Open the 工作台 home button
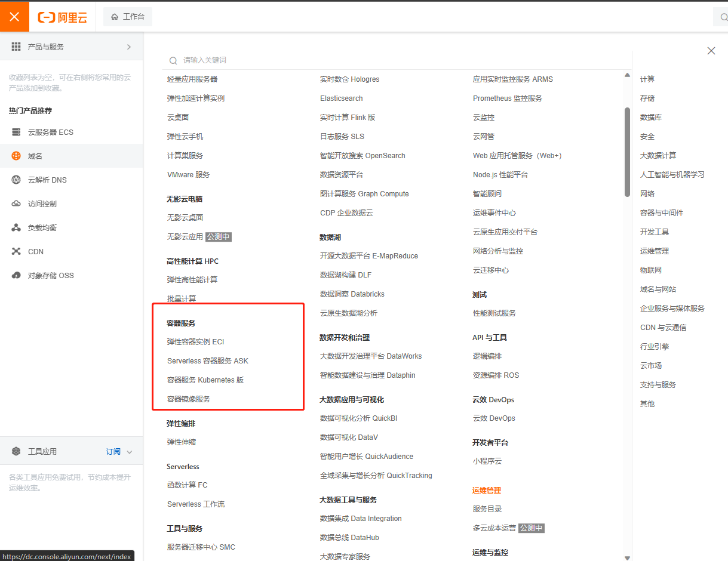Viewport: 728px width, 561px height. [x=128, y=17]
